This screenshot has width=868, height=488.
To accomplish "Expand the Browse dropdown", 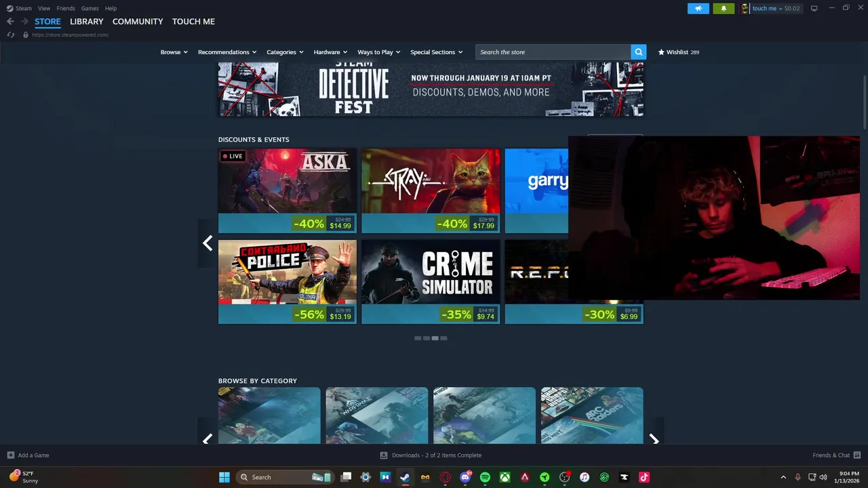I will [174, 52].
